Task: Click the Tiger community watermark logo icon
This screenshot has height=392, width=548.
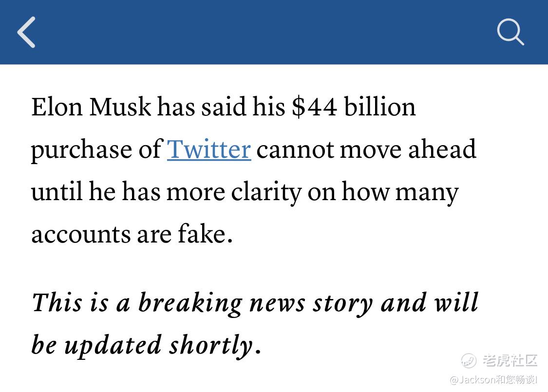Action: (x=468, y=360)
